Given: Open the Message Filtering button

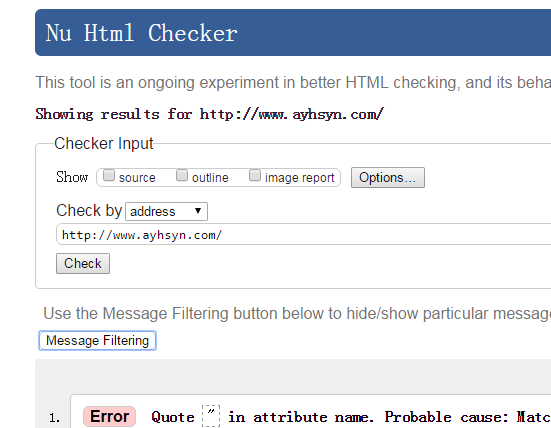Looking at the screenshot, I should pos(97,341).
